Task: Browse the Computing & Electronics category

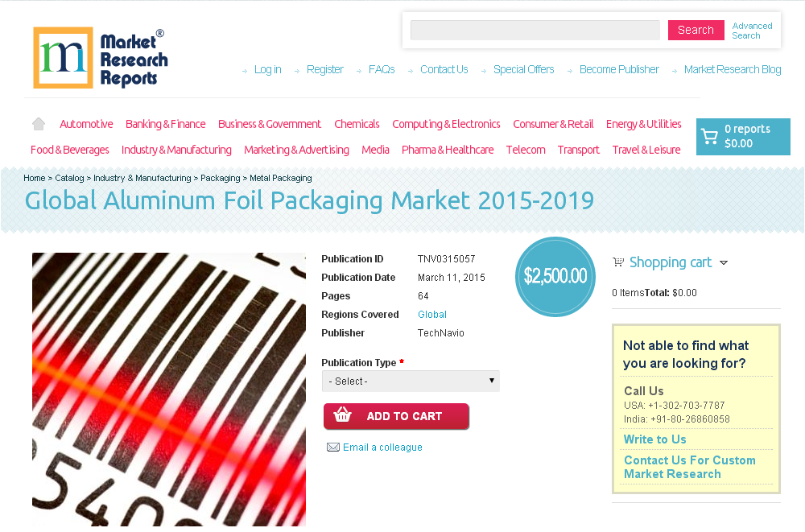Action: click(x=446, y=124)
